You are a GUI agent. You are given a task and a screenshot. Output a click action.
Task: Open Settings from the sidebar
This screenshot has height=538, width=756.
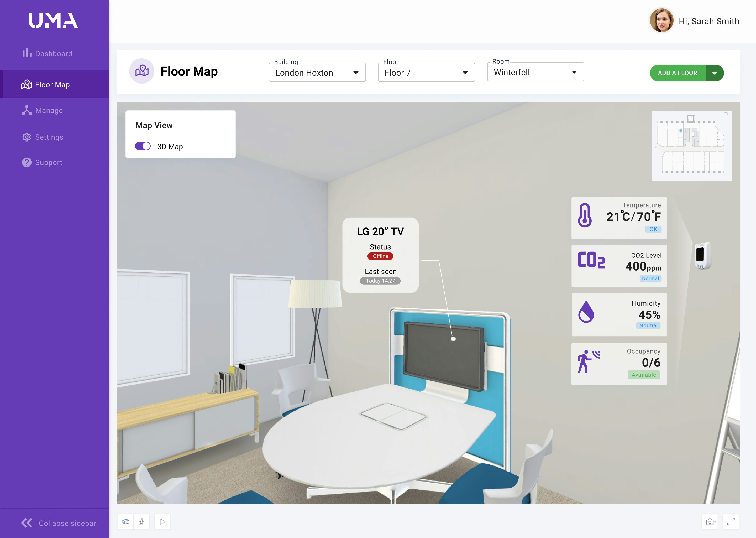pyautogui.click(x=49, y=137)
